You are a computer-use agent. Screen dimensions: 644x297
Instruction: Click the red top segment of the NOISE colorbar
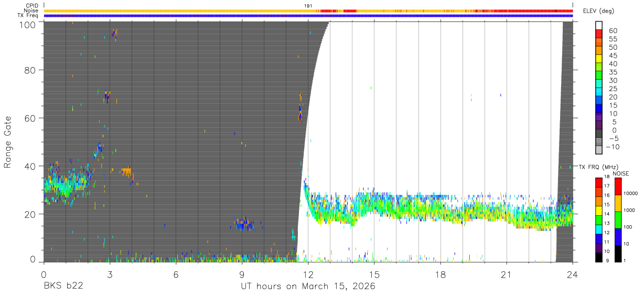tap(617, 186)
